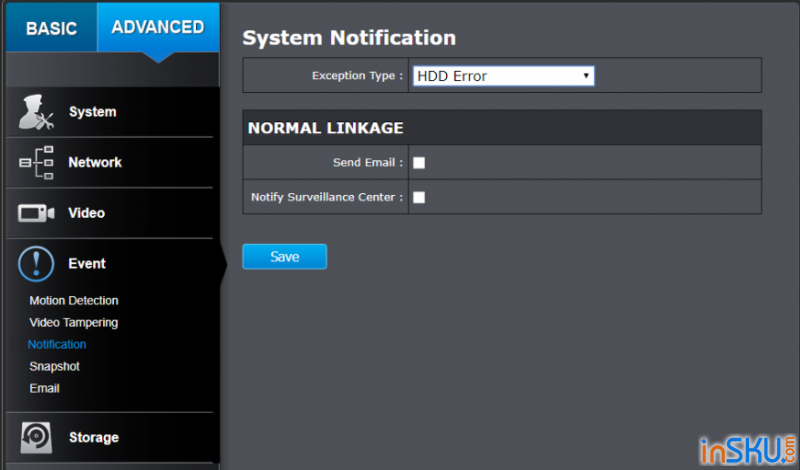Open the Snapshot submenu item
This screenshot has width=800, height=470.
coord(55,366)
